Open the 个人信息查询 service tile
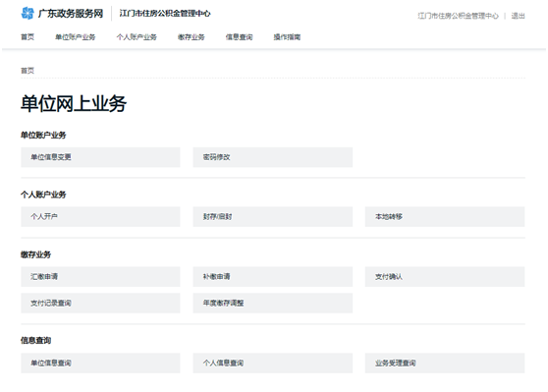 pos(273,363)
